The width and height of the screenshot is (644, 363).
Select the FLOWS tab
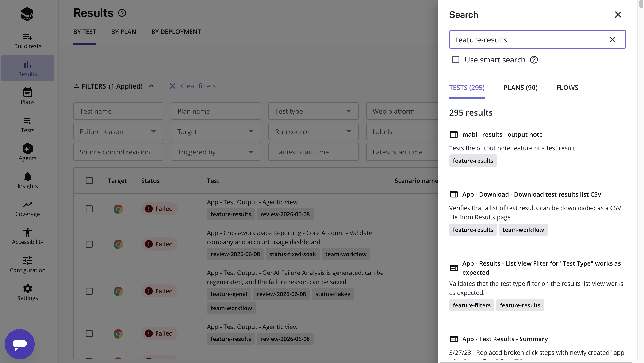pos(567,88)
